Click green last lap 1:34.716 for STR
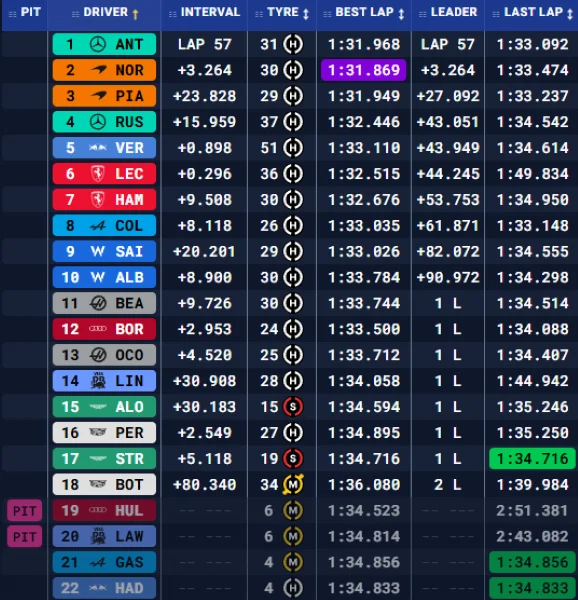 tap(532, 458)
